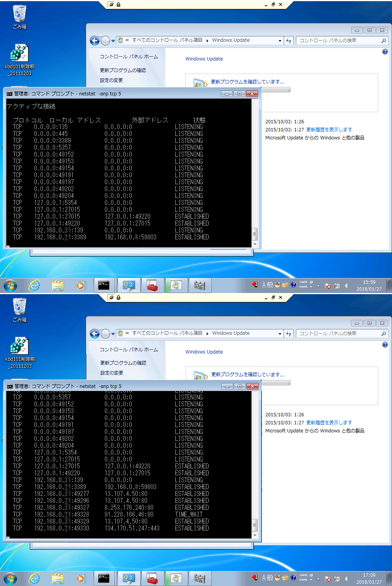Toggle IME input mode 'A' in the 17:09 taskbar
This screenshot has width=392, height=586.
point(264,578)
